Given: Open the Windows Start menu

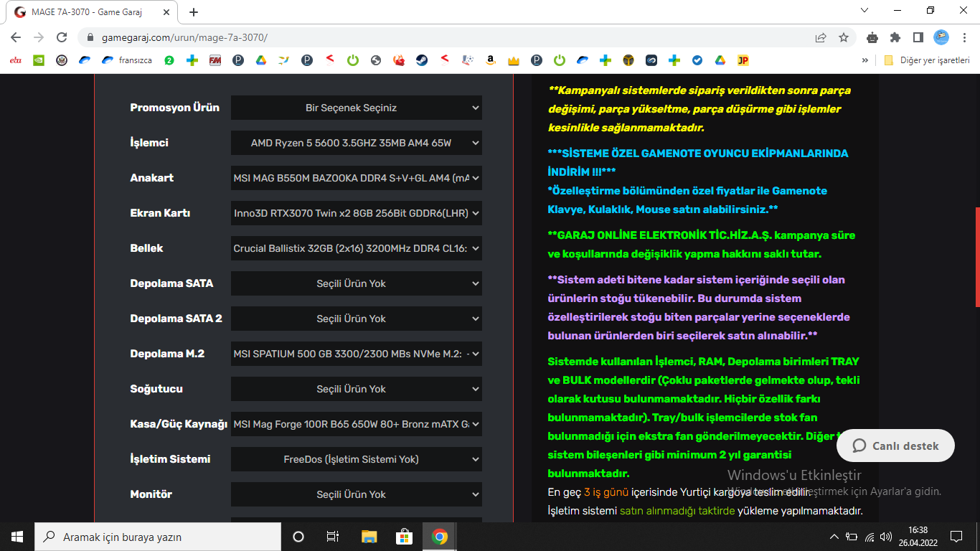Looking at the screenshot, I should 17,537.
